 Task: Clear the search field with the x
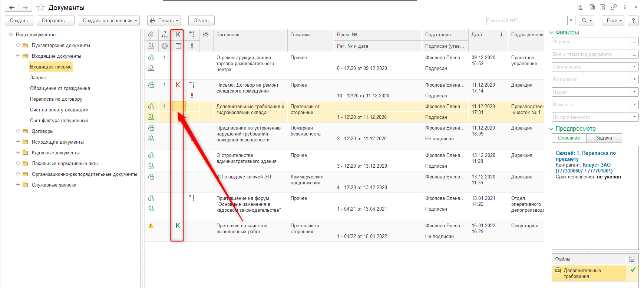click(x=571, y=20)
